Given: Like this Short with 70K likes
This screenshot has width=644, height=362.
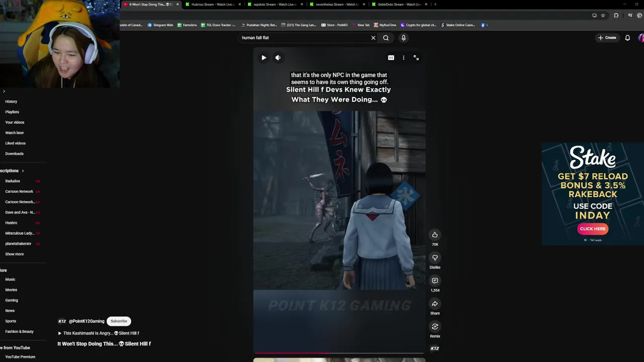Looking at the screenshot, I should [x=435, y=235].
